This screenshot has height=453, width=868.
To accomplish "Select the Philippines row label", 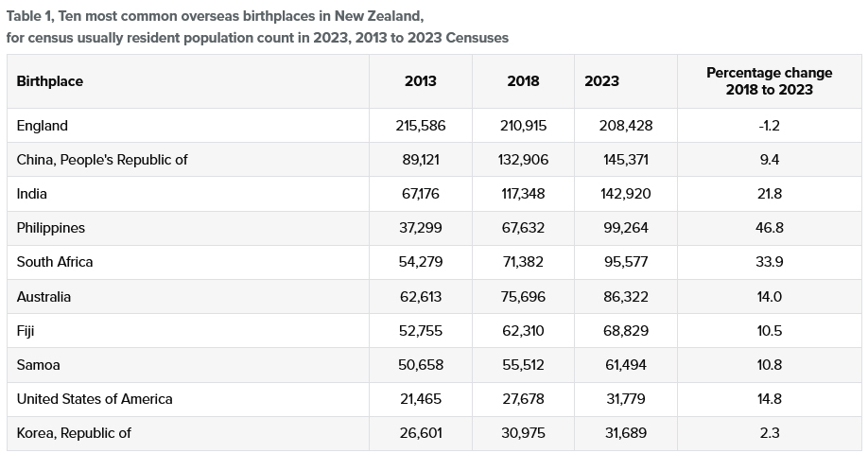I will [51, 228].
